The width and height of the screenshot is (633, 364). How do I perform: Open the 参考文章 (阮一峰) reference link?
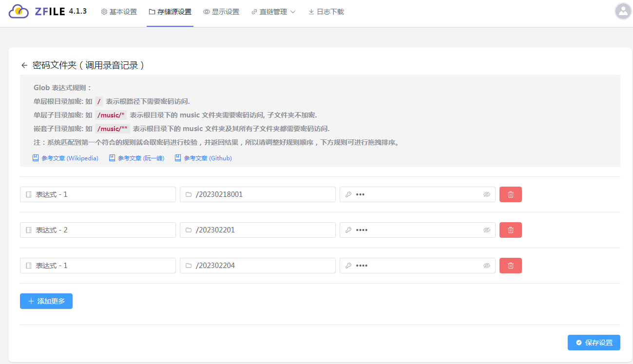tap(136, 158)
